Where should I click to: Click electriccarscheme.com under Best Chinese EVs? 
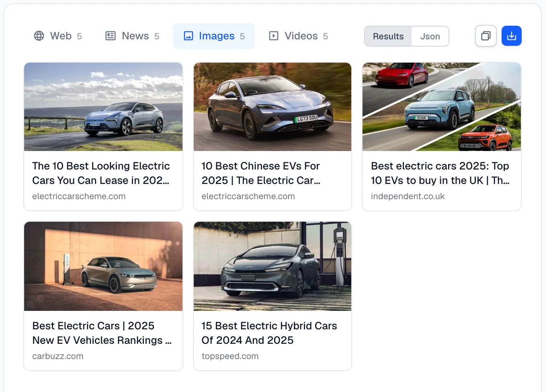[248, 196]
